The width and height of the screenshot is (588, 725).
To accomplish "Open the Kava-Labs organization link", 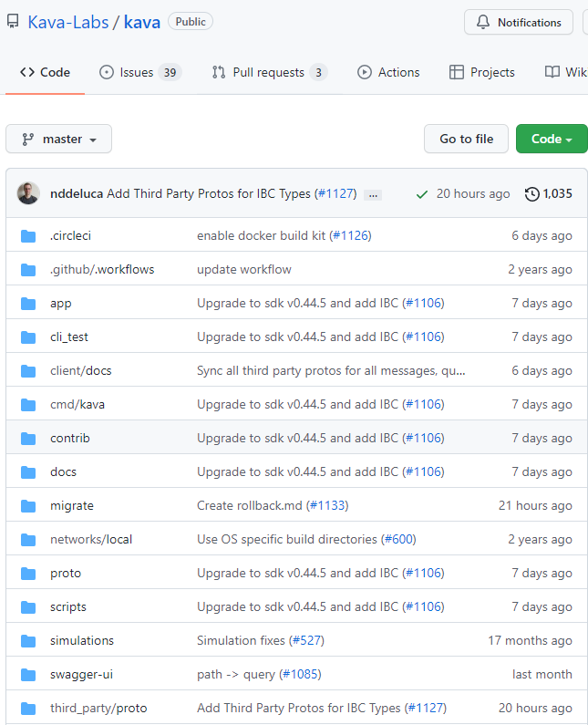I will pos(68,22).
